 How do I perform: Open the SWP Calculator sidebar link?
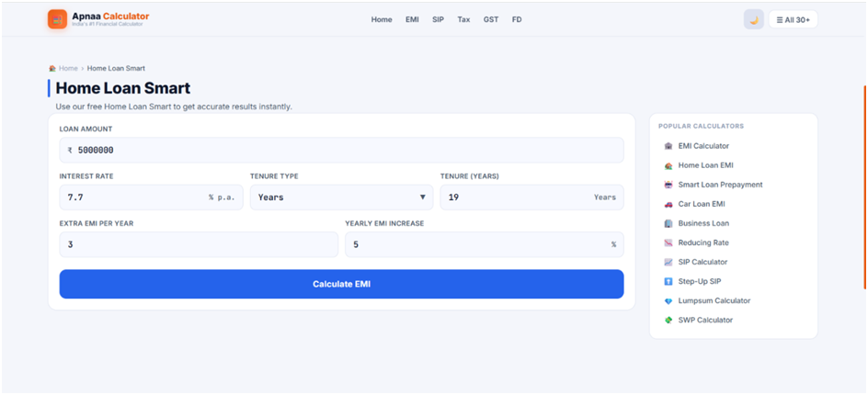704,321
